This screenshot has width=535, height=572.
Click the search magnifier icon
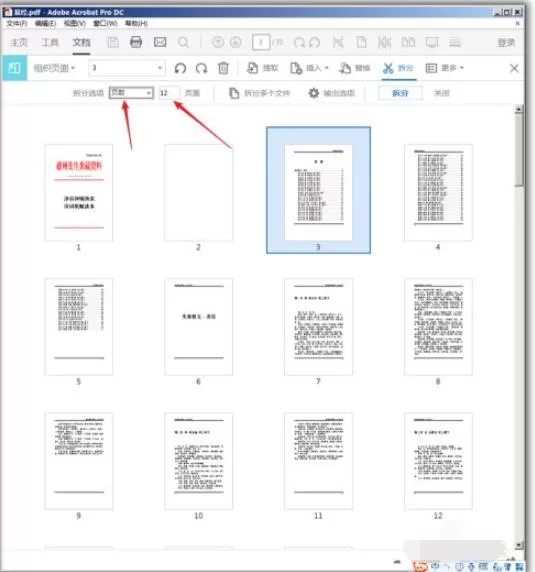183,43
